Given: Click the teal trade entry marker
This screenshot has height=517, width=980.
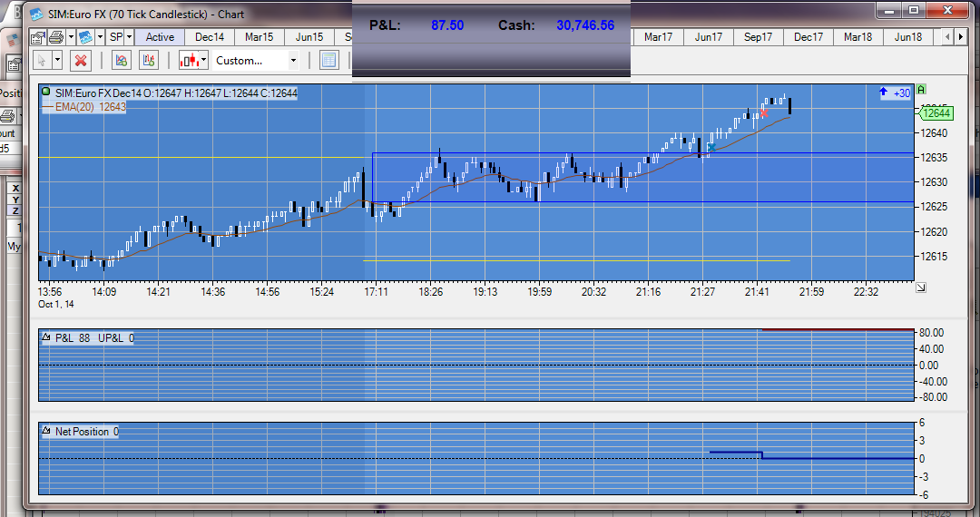Looking at the screenshot, I should point(711,147).
